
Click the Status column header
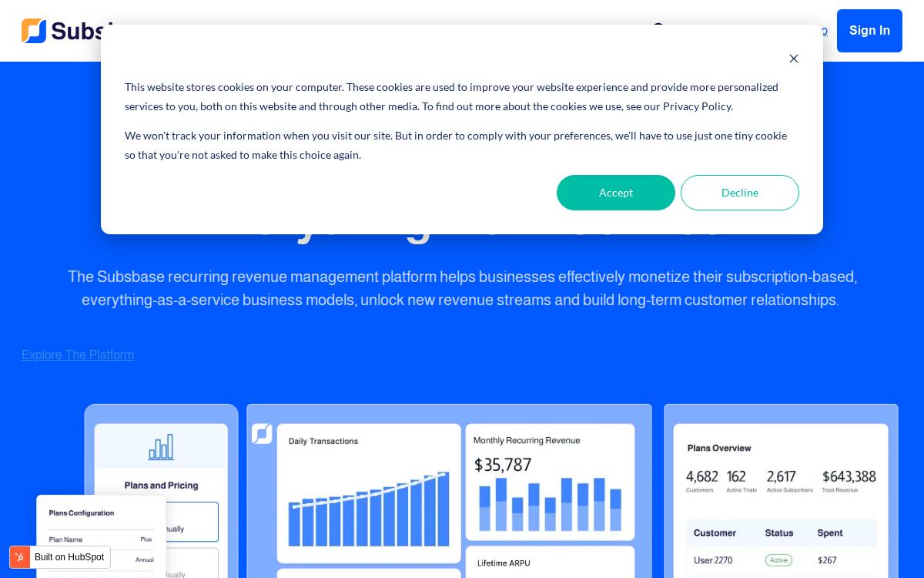click(779, 533)
